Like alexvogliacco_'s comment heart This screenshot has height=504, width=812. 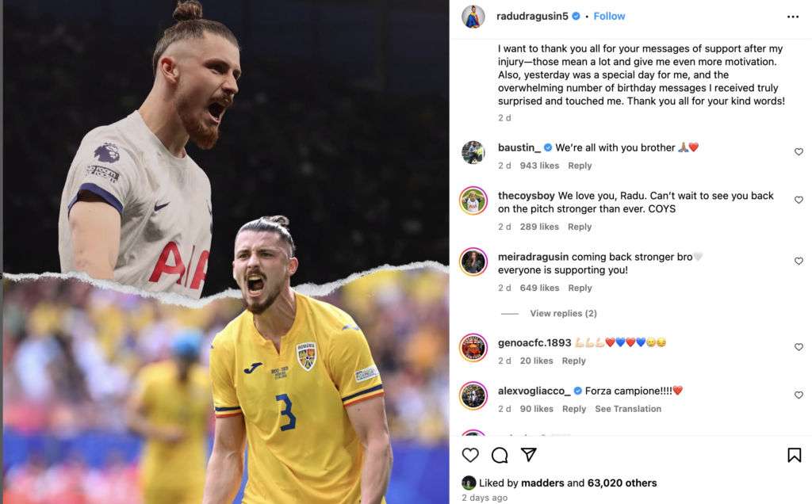(799, 395)
